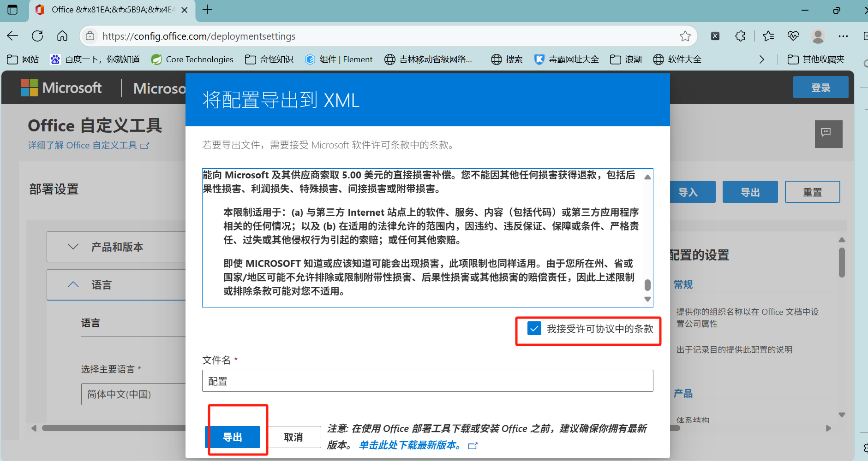The width and height of the screenshot is (868, 461).
Task: Open the X extension icon in toolbar
Action: (715, 36)
